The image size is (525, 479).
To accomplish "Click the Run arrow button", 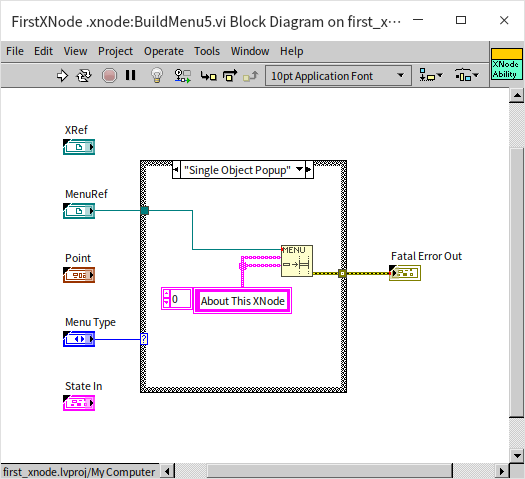I will [x=62, y=76].
